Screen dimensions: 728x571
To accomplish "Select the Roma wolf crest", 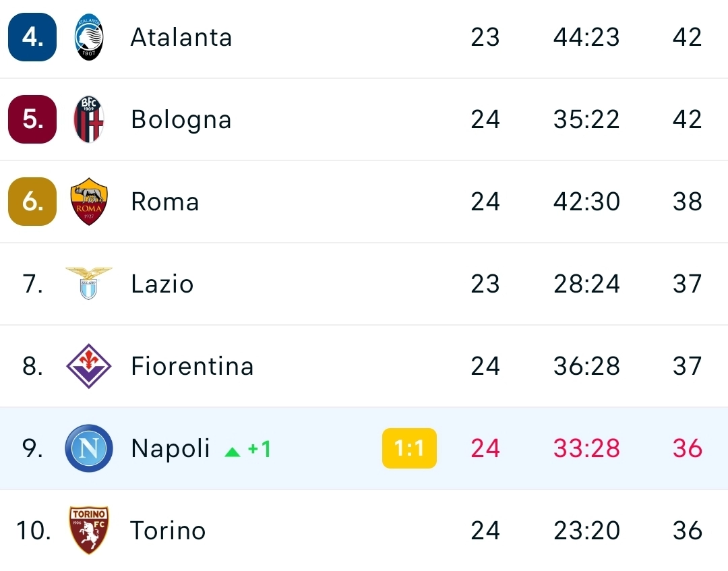I will (89, 202).
